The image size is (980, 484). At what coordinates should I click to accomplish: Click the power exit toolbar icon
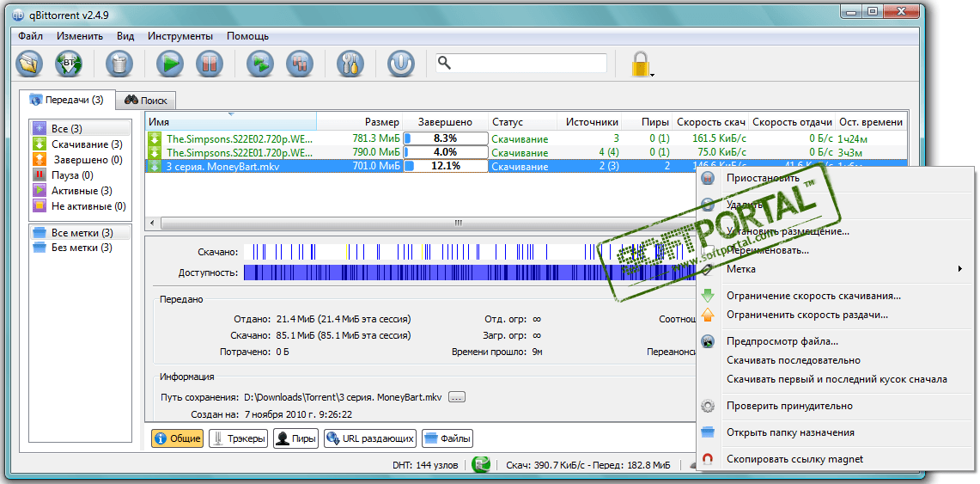[x=400, y=63]
